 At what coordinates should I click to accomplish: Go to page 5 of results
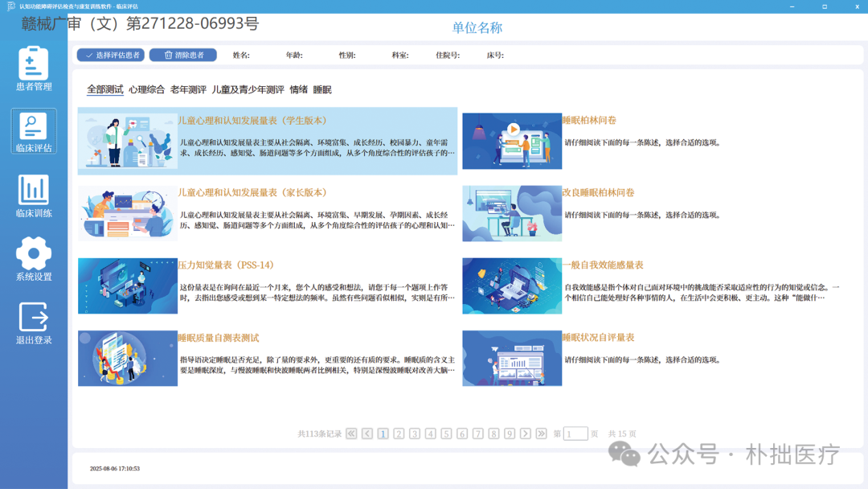point(446,434)
